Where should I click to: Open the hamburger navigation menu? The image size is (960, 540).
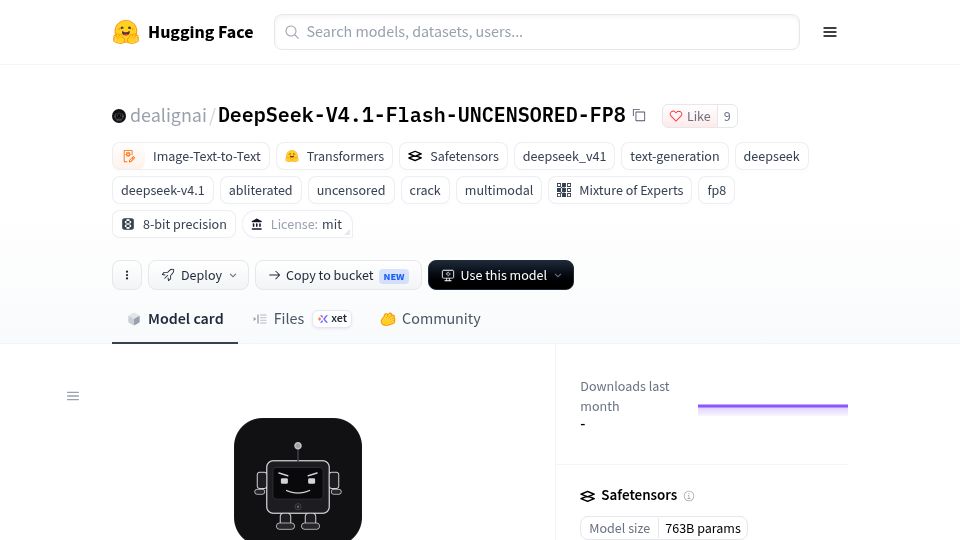pyautogui.click(x=830, y=32)
